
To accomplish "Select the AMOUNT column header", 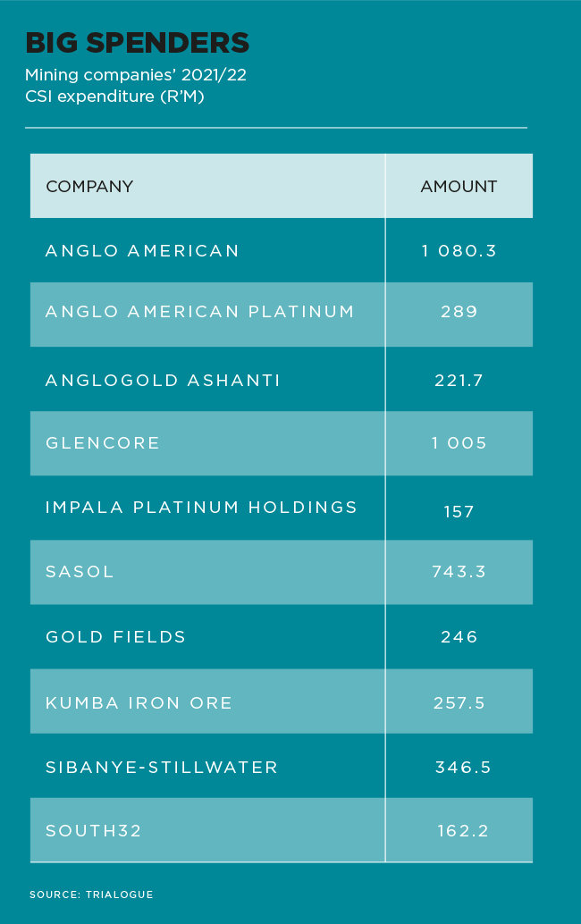I will point(459,186).
